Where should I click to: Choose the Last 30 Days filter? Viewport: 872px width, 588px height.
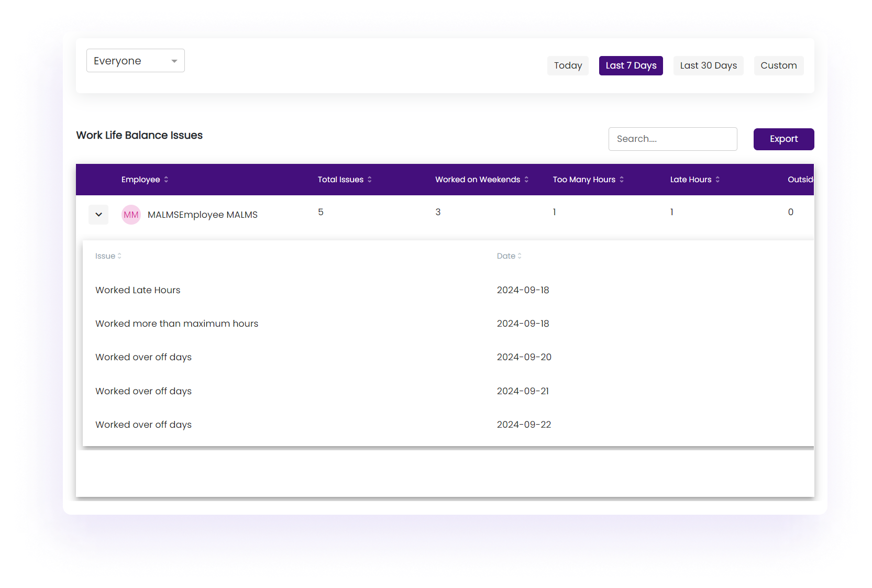708,65
